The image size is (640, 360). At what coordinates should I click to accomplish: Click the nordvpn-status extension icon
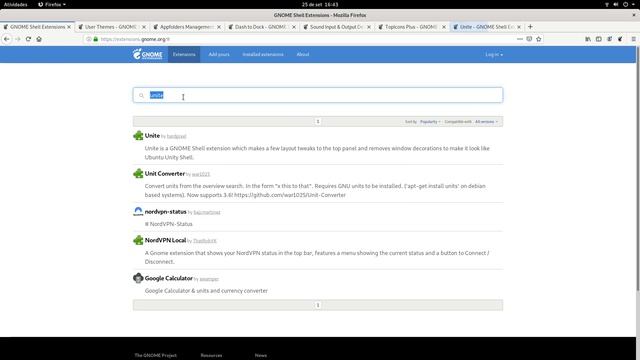tap(138, 211)
